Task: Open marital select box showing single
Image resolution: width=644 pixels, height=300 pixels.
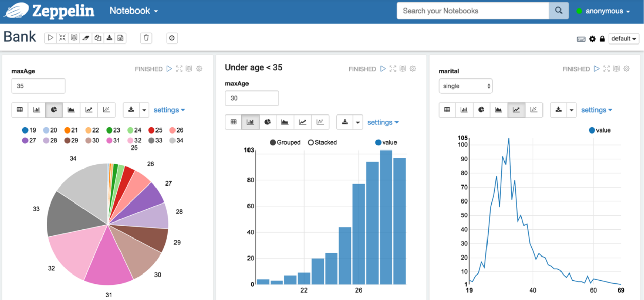Action: pos(466,86)
